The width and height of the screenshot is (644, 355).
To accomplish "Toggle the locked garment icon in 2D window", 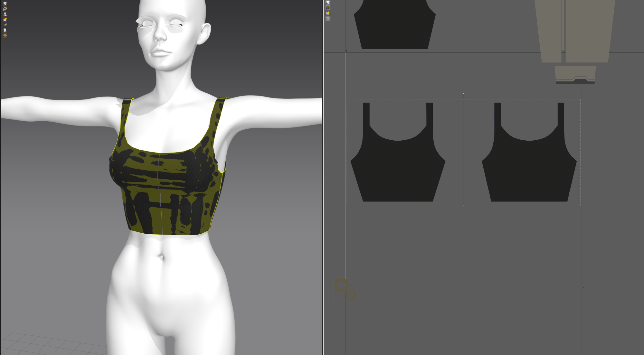I will coord(328,18).
